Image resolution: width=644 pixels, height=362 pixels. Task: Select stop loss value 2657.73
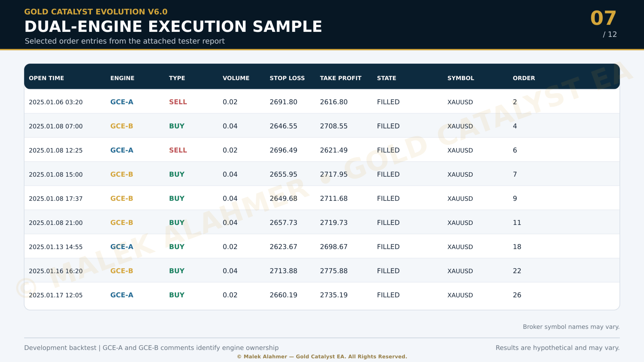click(283, 223)
